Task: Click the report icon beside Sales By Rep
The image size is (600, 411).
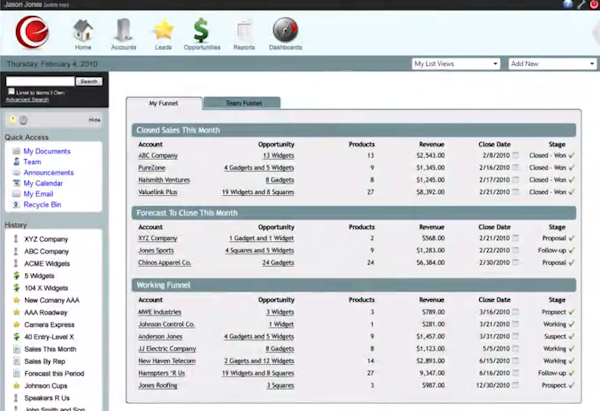Action: [16, 361]
